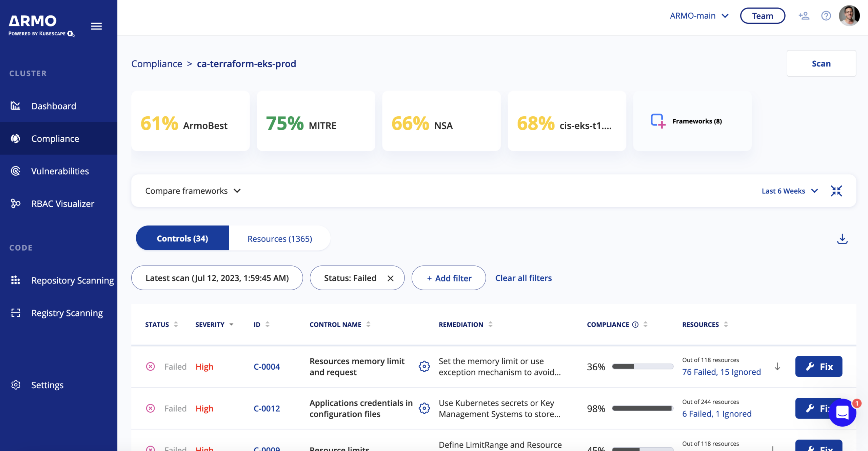Click the down arrow in C-0004 row
This screenshot has height=451, width=868.
pyautogui.click(x=777, y=367)
